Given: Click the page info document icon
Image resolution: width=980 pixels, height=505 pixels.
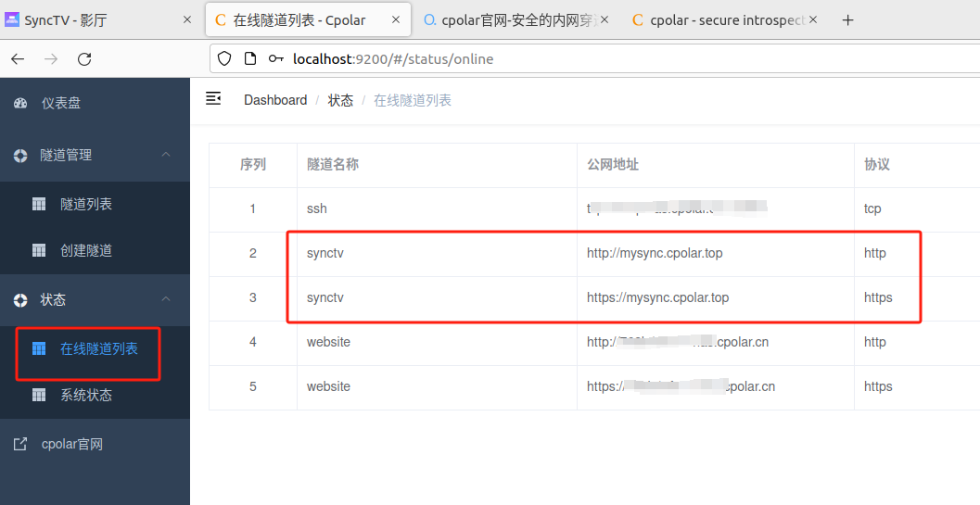Looking at the screenshot, I should tap(250, 58).
